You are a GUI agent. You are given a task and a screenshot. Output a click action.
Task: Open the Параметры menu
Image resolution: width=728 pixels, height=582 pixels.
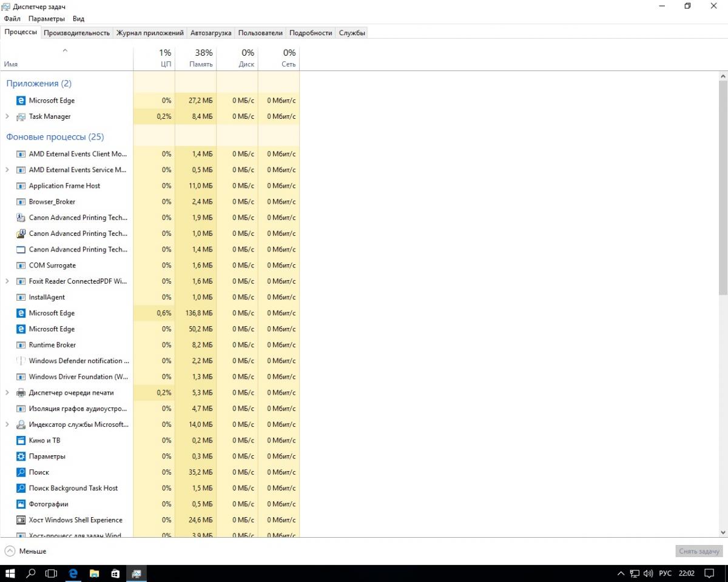47,19
